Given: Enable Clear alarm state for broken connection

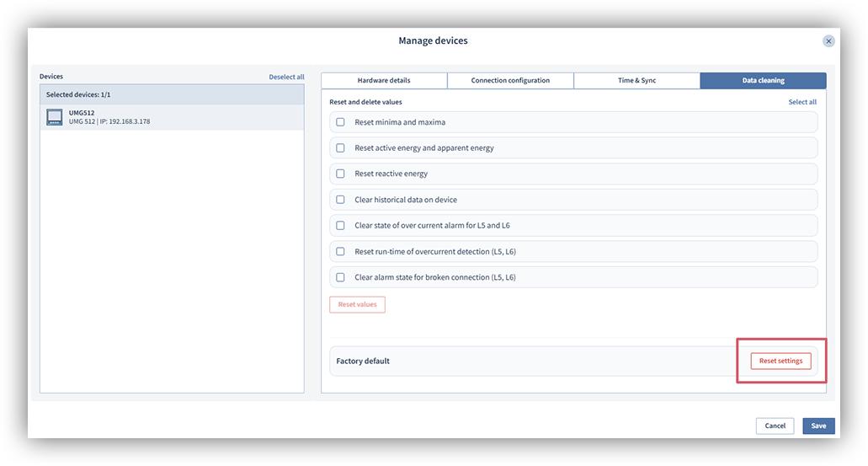Looking at the screenshot, I should [x=341, y=277].
